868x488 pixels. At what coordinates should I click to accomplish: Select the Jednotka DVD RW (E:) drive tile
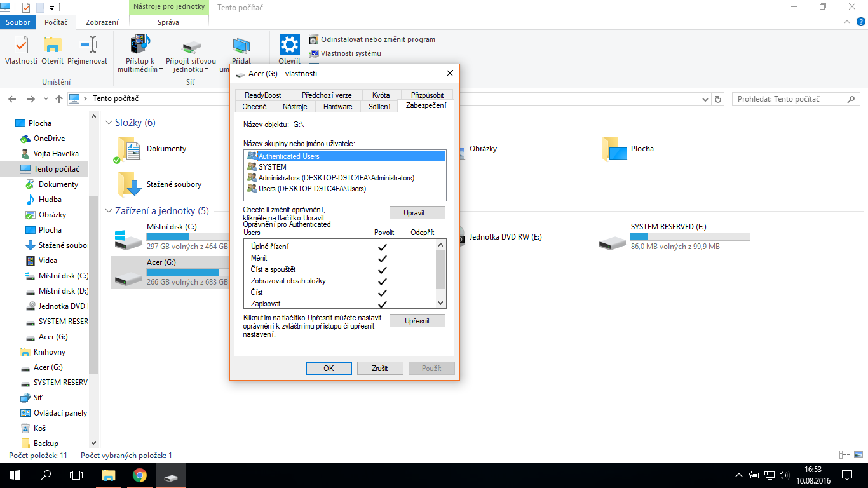click(505, 237)
